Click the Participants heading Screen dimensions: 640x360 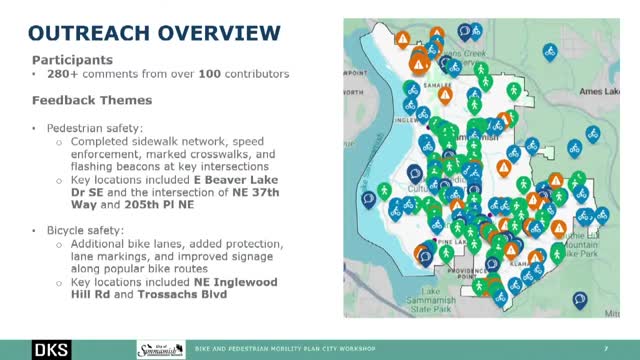(x=73, y=60)
